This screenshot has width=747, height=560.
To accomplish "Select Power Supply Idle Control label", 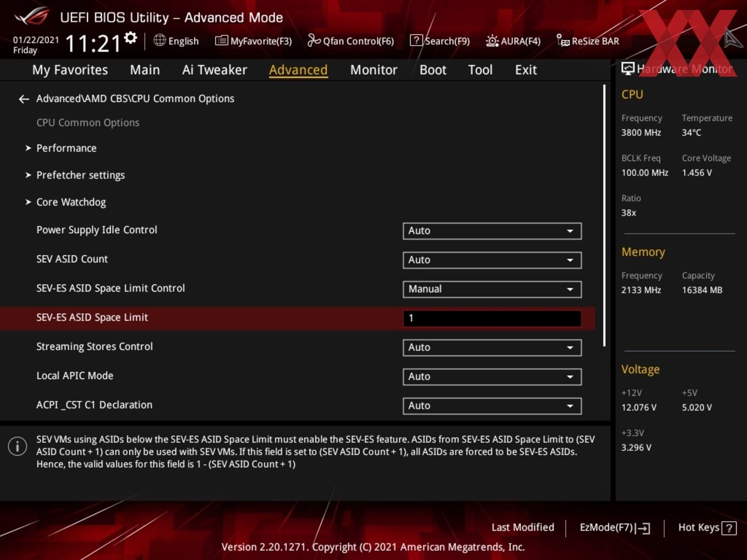I will [x=97, y=230].
